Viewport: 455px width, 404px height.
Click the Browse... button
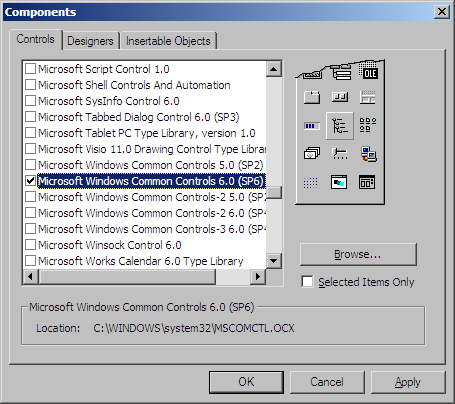coord(358,254)
